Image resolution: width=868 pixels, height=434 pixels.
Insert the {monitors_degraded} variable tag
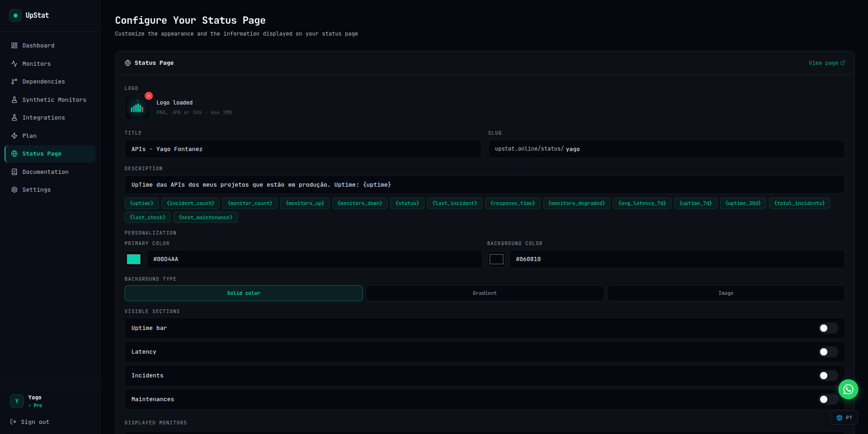pos(577,204)
